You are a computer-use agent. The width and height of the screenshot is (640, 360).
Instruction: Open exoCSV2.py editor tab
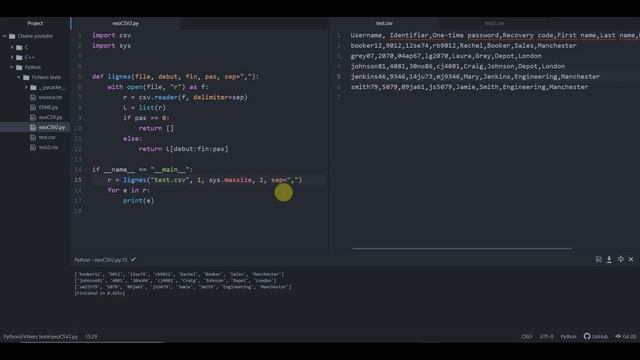point(126,23)
